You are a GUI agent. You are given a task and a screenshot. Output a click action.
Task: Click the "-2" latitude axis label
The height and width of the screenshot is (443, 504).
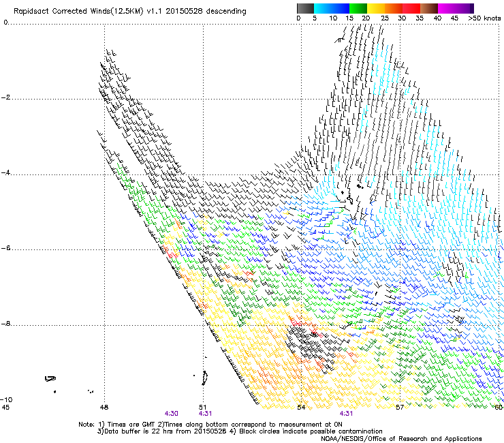coord(6,97)
